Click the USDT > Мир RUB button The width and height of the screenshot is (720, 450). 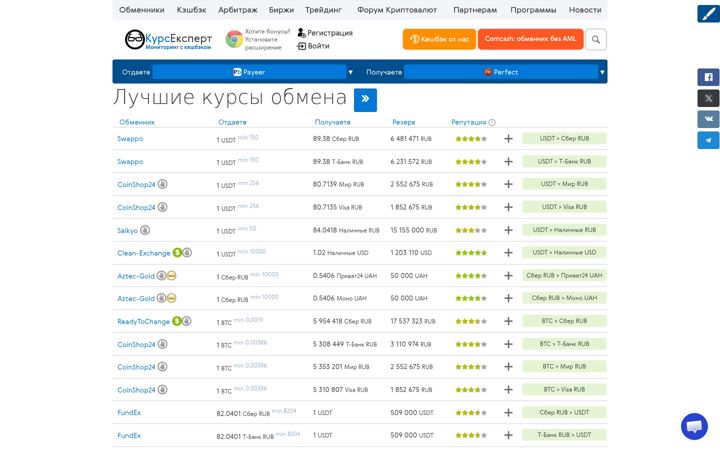point(564,184)
